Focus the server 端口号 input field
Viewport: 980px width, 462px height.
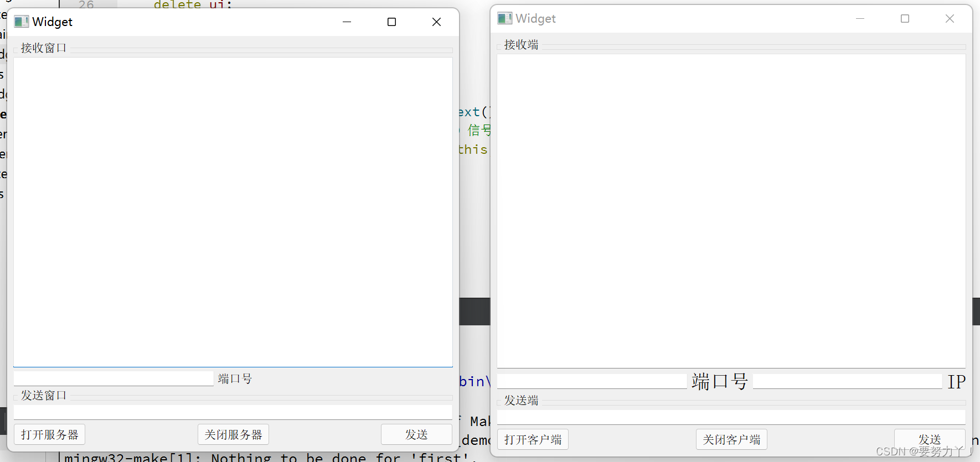tap(114, 378)
